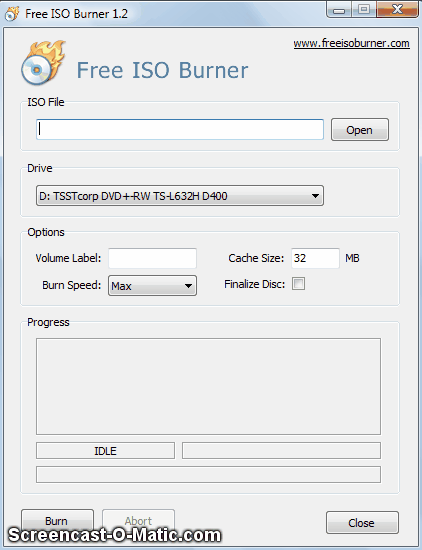Minimize the Free ISO Burner window

click(339, 10)
